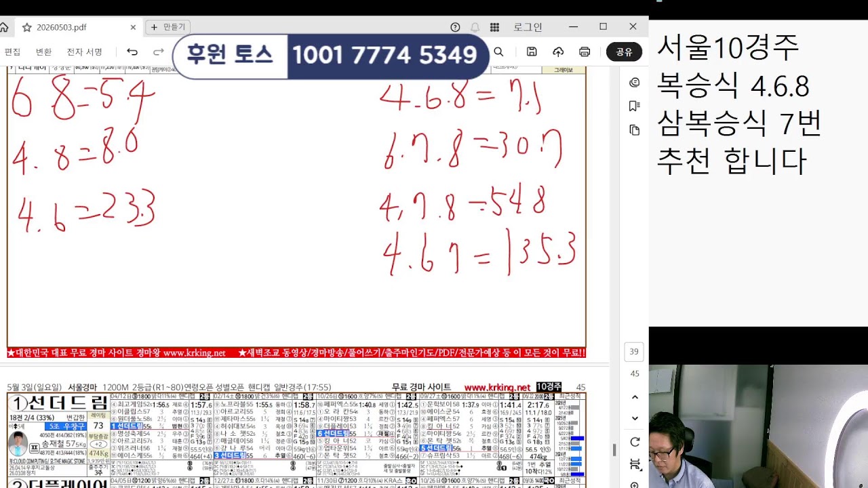Image resolution: width=868 pixels, height=488 pixels.
Task: Go to next page arrow
Action: coord(635,418)
